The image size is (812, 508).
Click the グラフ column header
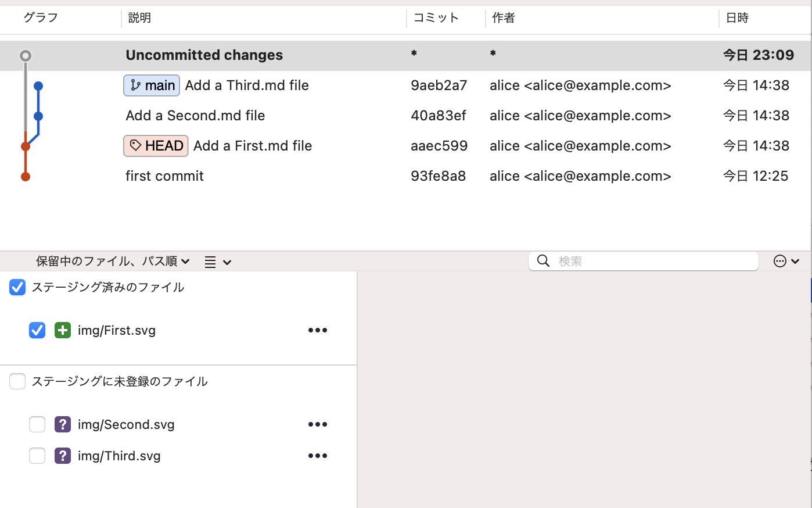click(x=41, y=18)
